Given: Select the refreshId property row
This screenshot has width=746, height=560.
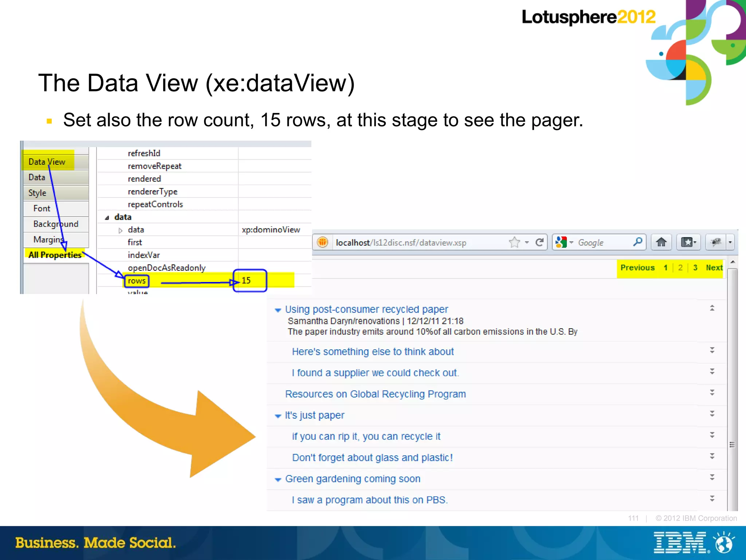Looking at the screenshot, I should pos(144,153).
